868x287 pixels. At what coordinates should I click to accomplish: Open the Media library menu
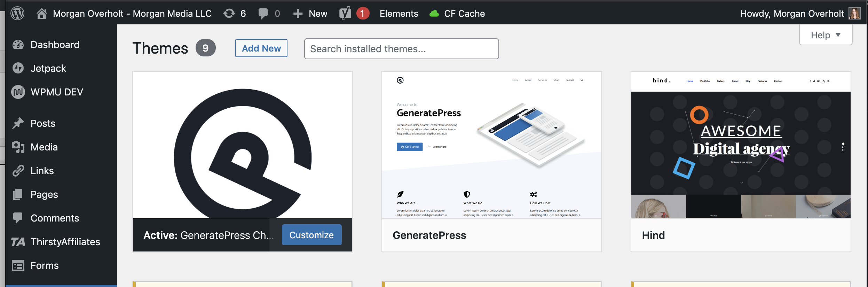click(44, 147)
